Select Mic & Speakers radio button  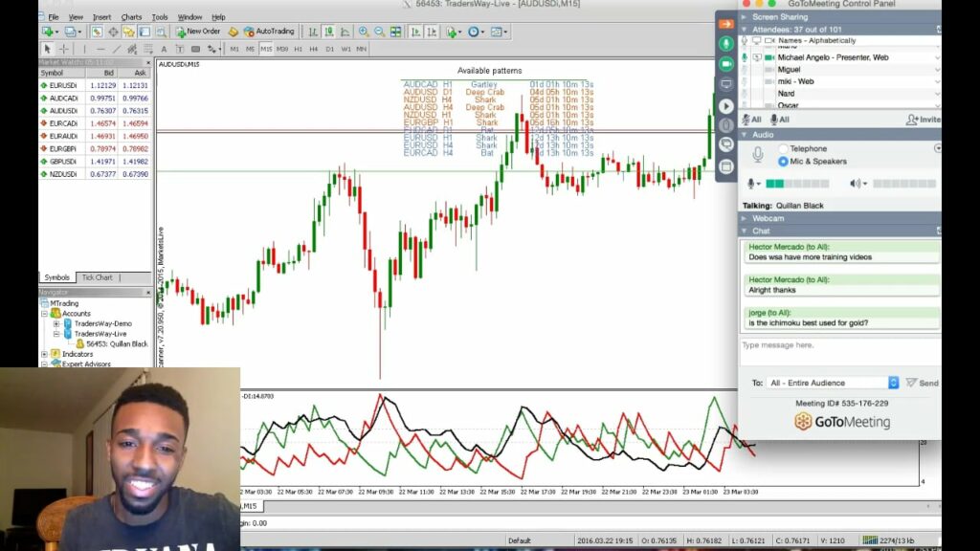point(783,161)
